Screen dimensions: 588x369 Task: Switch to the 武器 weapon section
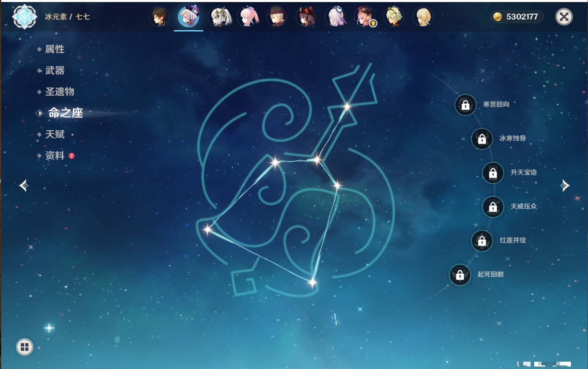point(55,71)
